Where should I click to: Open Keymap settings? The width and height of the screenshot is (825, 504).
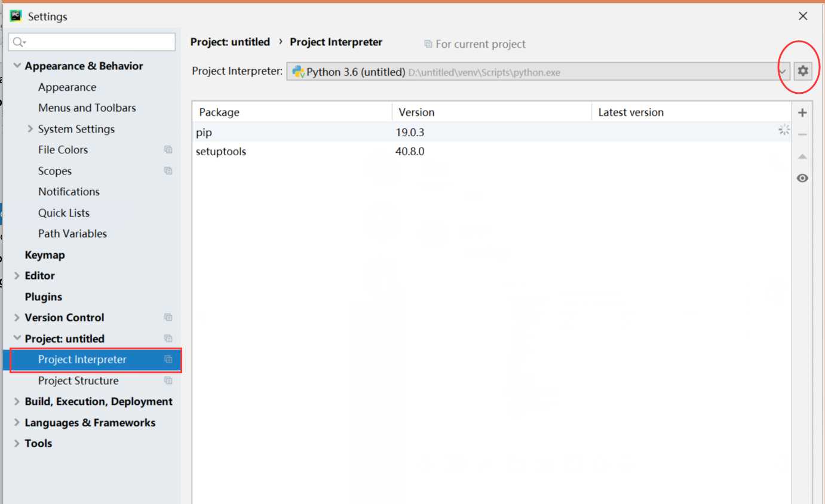pos(45,255)
